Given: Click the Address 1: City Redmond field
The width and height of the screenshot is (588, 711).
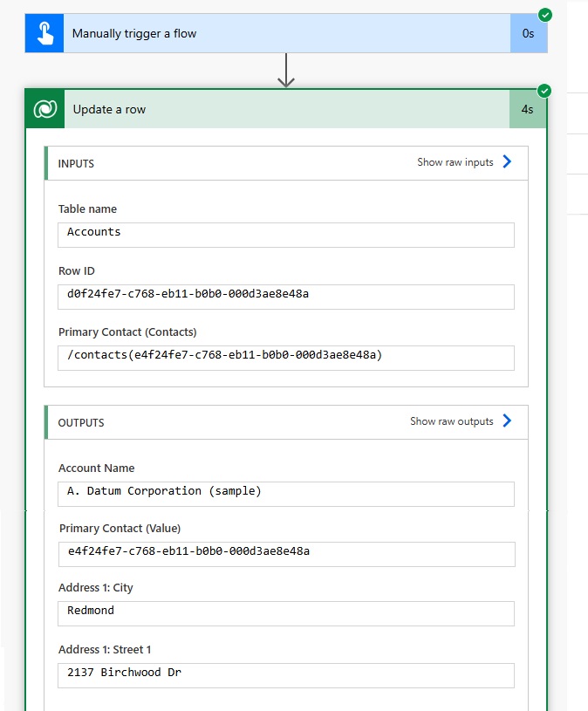Looking at the screenshot, I should coord(286,613).
